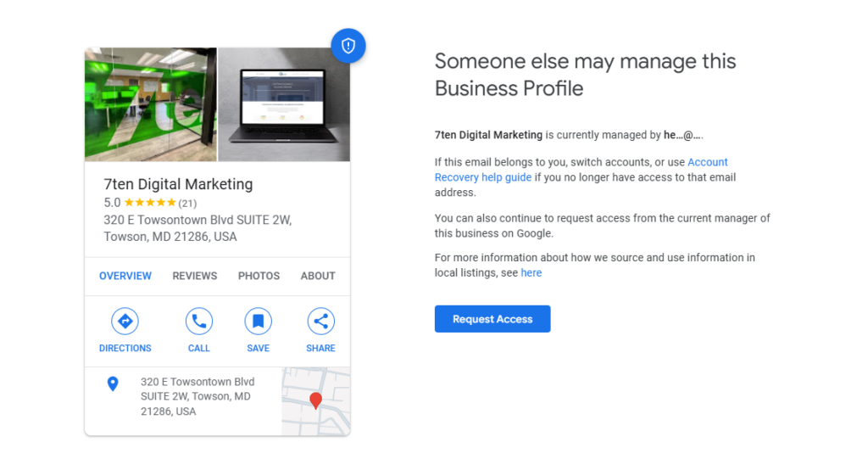
Task: Click the DIRECTIONS label
Action: point(125,348)
